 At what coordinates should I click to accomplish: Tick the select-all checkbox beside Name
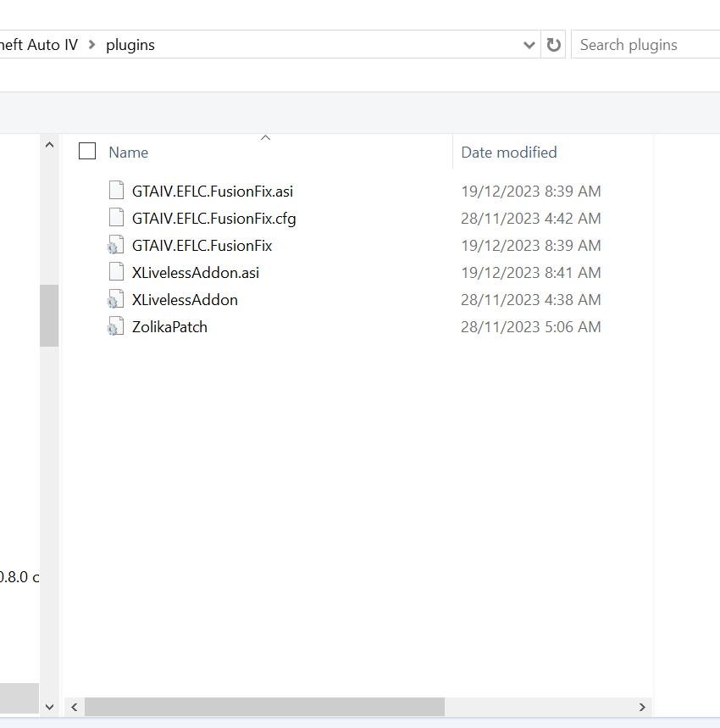tap(87, 151)
